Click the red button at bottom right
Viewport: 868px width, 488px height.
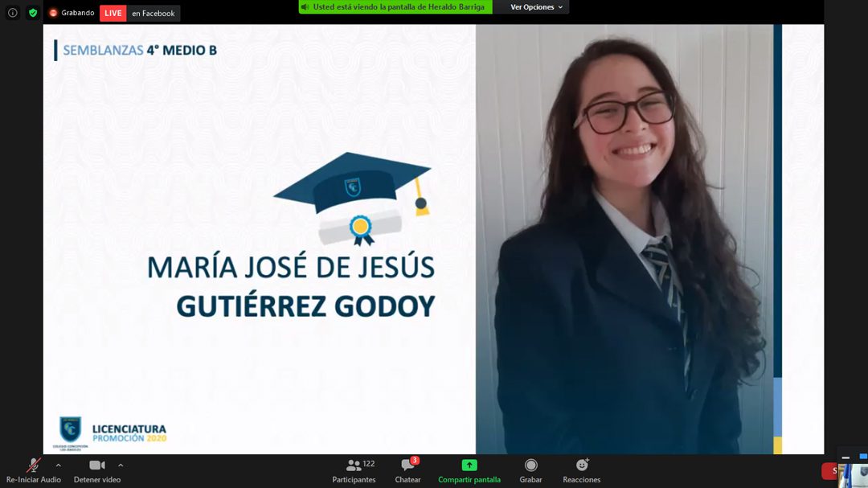(829, 471)
